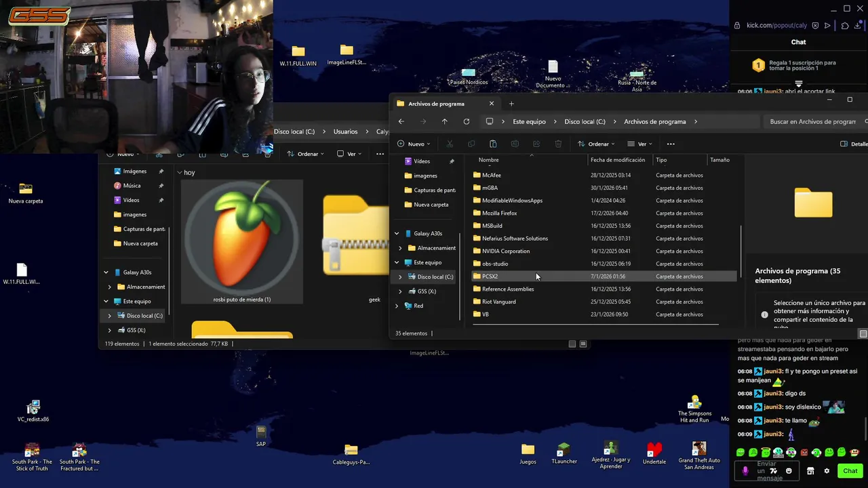The height and width of the screenshot is (488, 868).
Task: Select the NVIDIA Corporation folder
Action: pos(604,251)
